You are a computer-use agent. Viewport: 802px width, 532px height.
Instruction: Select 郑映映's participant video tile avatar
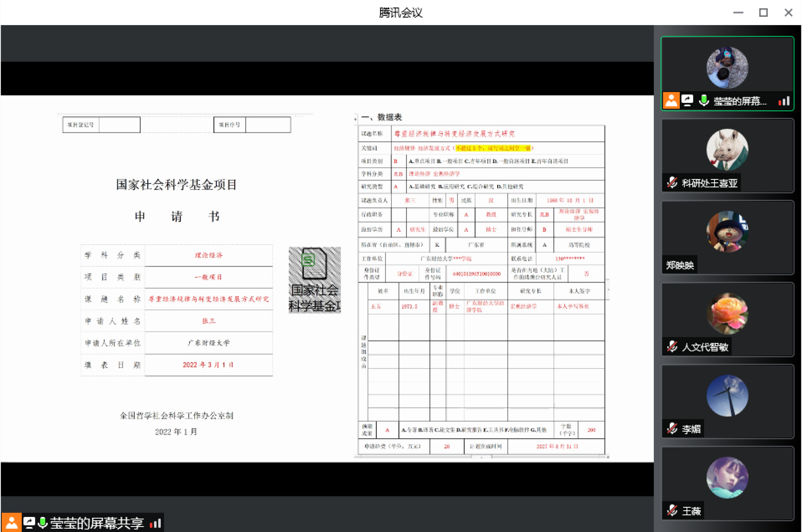pos(727,232)
